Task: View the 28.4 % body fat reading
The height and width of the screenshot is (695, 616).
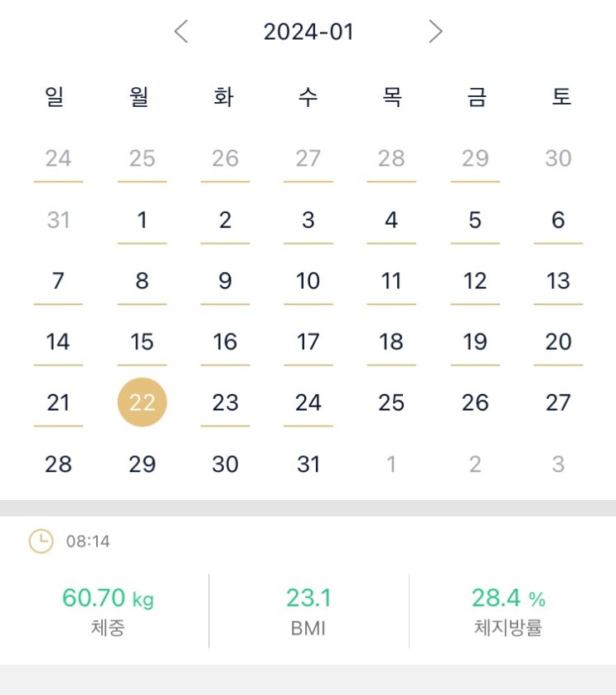Action: pos(507,598)
